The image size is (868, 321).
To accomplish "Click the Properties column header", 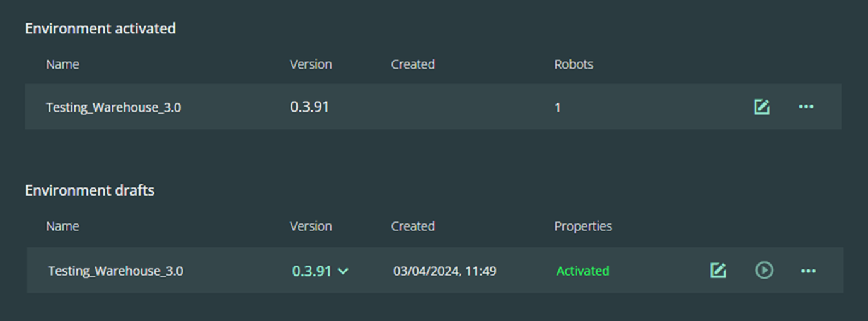I will [582, 226].
